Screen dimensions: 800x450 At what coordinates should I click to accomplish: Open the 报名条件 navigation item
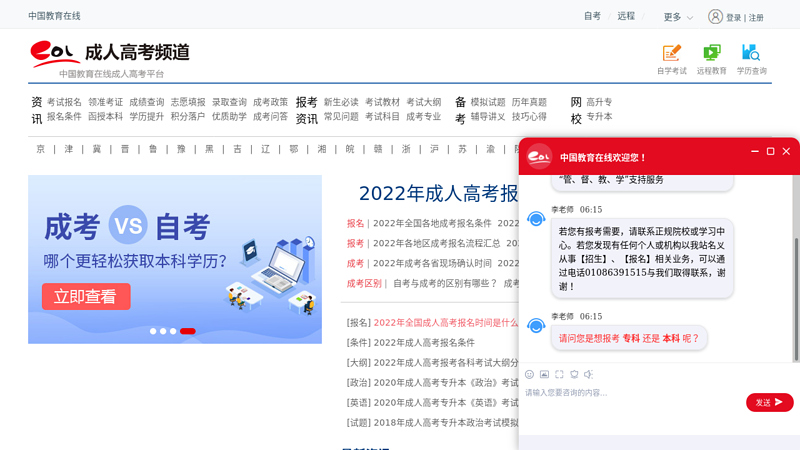(64, 116)
